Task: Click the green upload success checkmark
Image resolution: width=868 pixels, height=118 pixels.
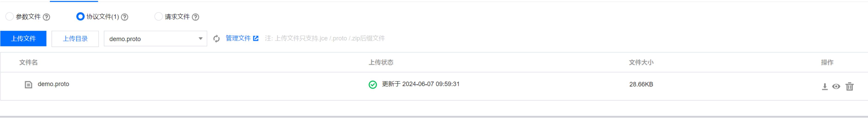Action: (373, 84)
